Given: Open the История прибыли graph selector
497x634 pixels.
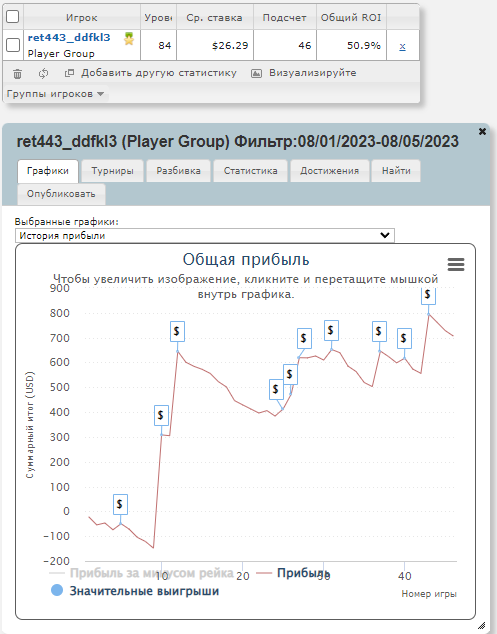Looking at the screenshot, I should coord(205,236).
